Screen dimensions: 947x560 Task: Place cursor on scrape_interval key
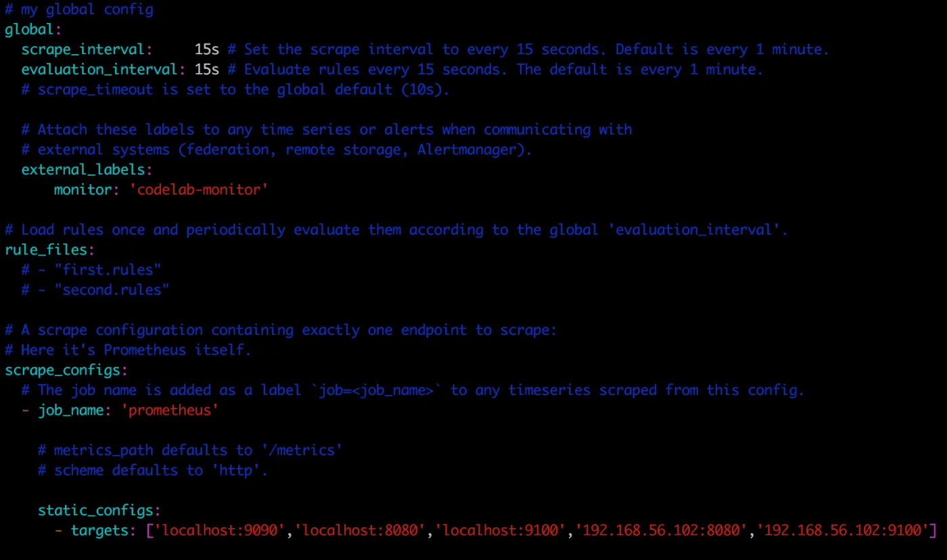point(83,50)
